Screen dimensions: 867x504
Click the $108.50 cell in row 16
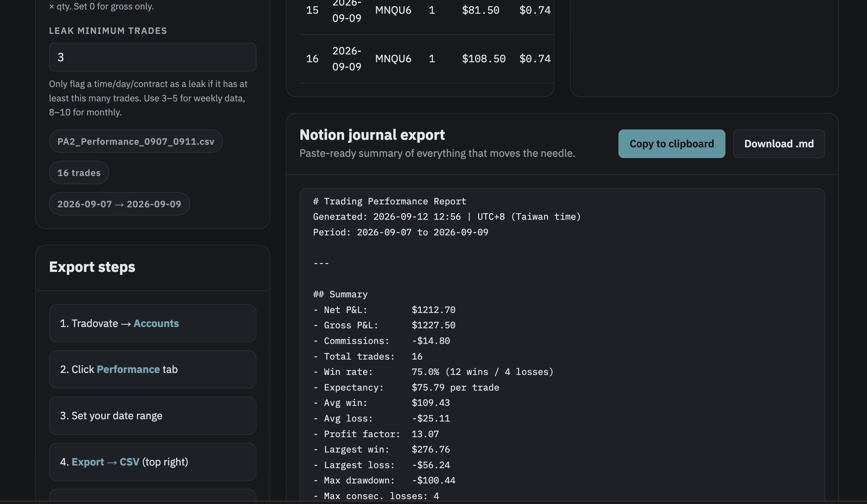pos(484,58)
